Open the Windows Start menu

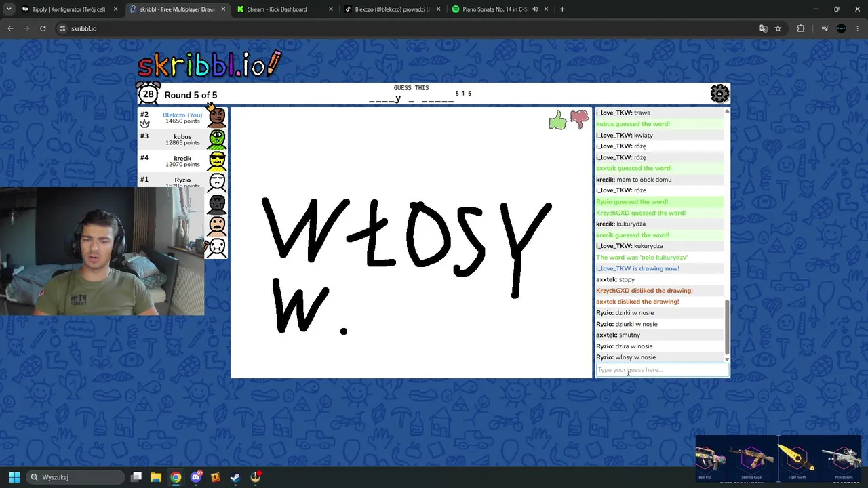pyautogui.click(x=14, y=477)
